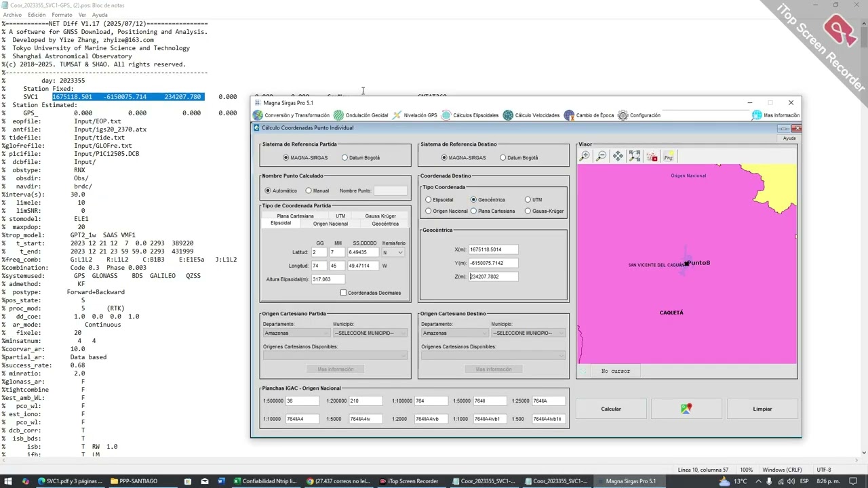The width and height of the screenshot is (868, 488).
Task: Open SVC1.pdf browser window in taskbar
Action: click(x=71, y=481)
